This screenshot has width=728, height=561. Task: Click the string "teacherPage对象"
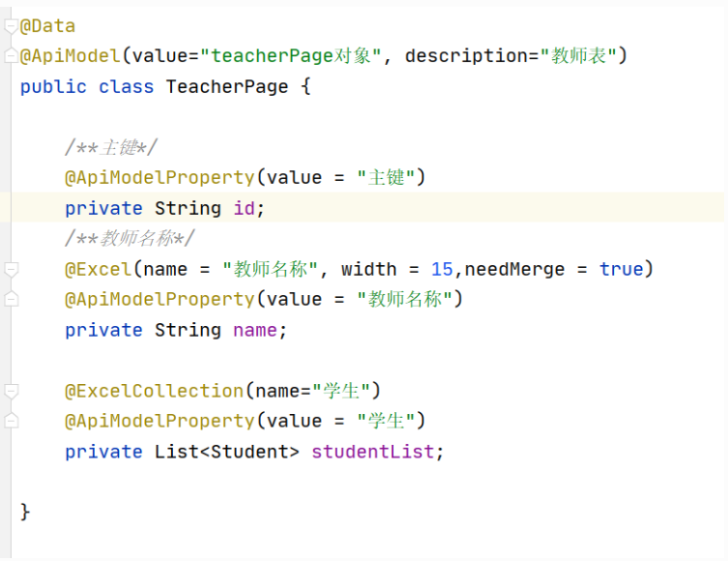pyautogui.click(x=291, y=56)
